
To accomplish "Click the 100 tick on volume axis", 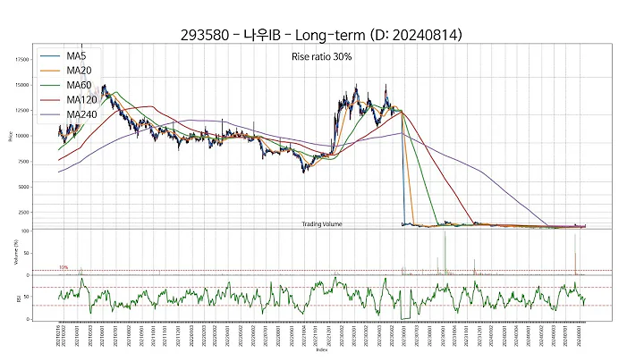I will [x=25, y=231].
